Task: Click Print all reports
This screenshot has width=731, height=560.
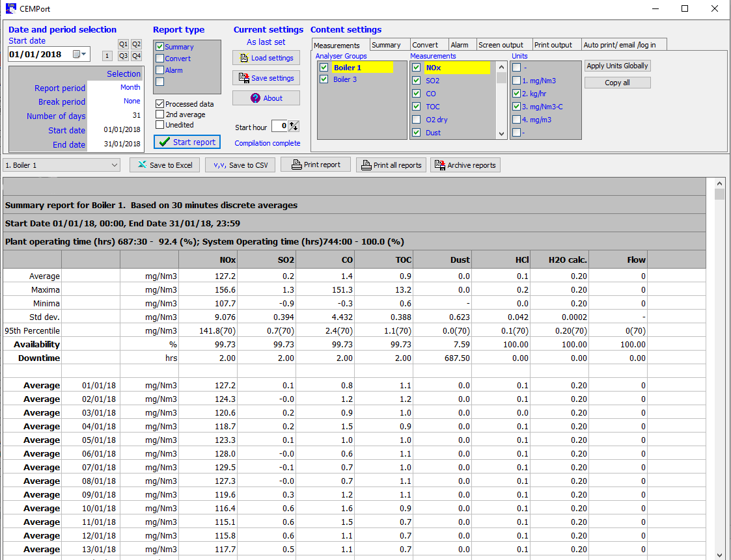Action: click(x=392, y=165)
